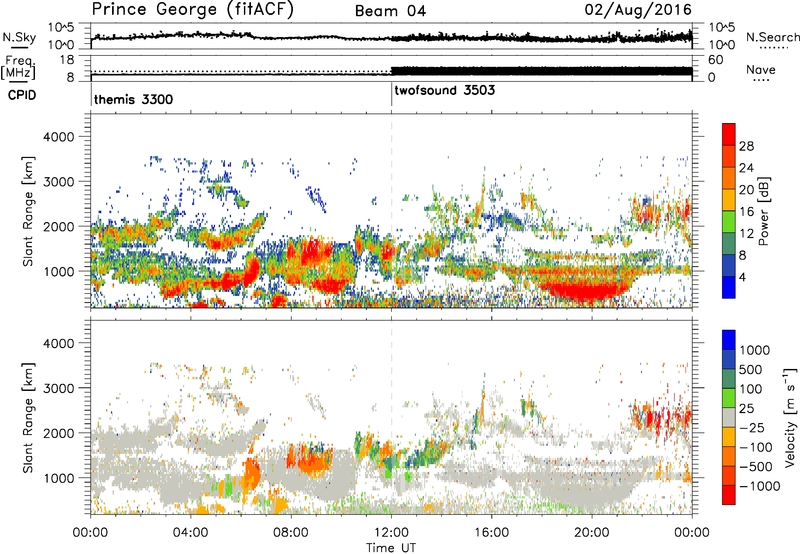Click the Velocity colorbar value -25

coord(755,427)
